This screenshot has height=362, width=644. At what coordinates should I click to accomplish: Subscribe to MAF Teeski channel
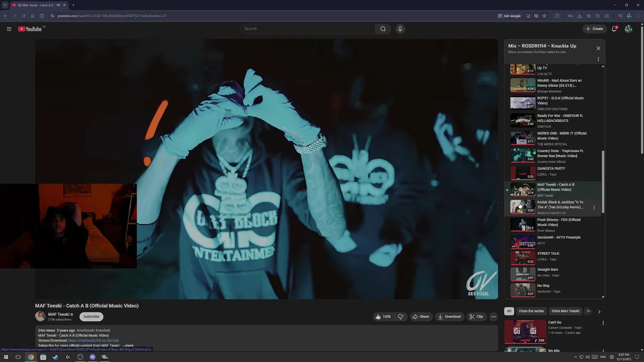91,317
